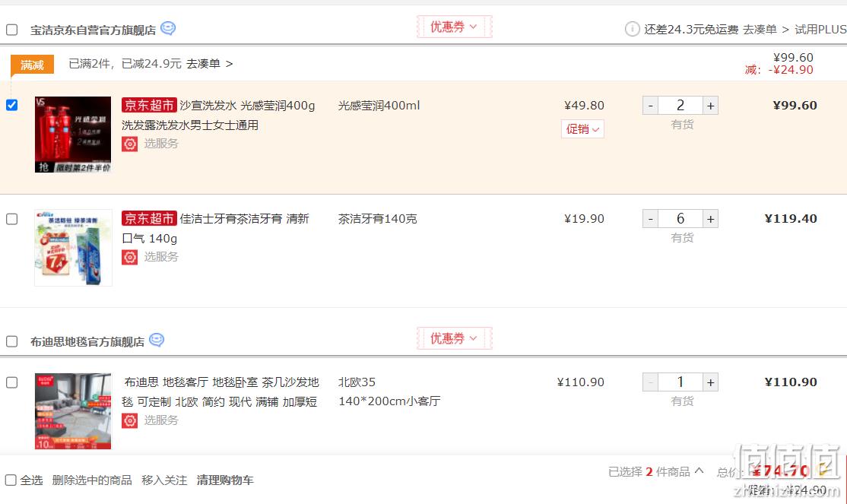Click 清理购物车 in the bottom bar

point(225,480)
